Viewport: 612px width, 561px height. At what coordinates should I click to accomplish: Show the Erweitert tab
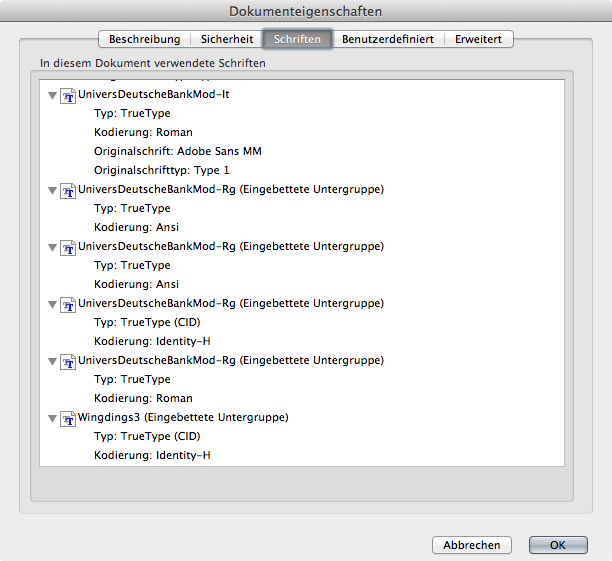(479, 39)
